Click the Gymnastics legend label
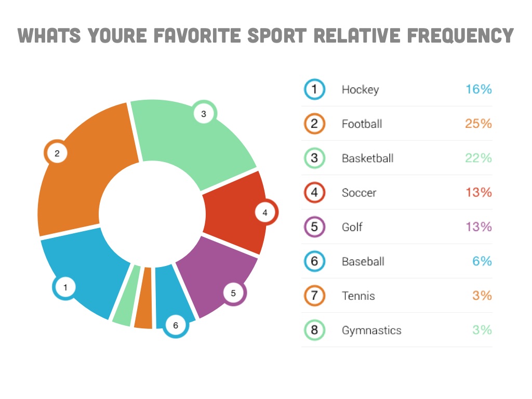The image size is (532, 399). tap(371, 330)
